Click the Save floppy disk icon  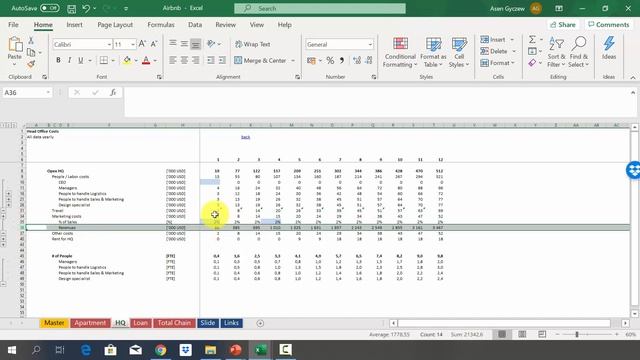(71, 8)
